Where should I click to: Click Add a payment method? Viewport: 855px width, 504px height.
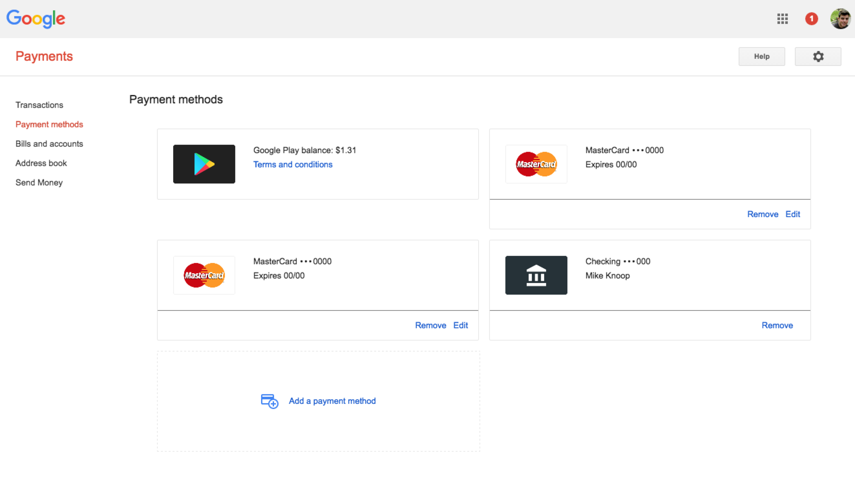(x=332, y=401)
